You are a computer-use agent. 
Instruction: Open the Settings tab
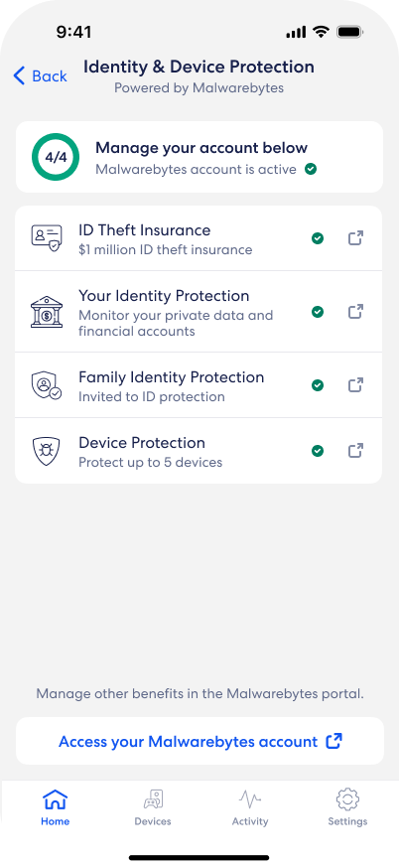click(347, 807)
